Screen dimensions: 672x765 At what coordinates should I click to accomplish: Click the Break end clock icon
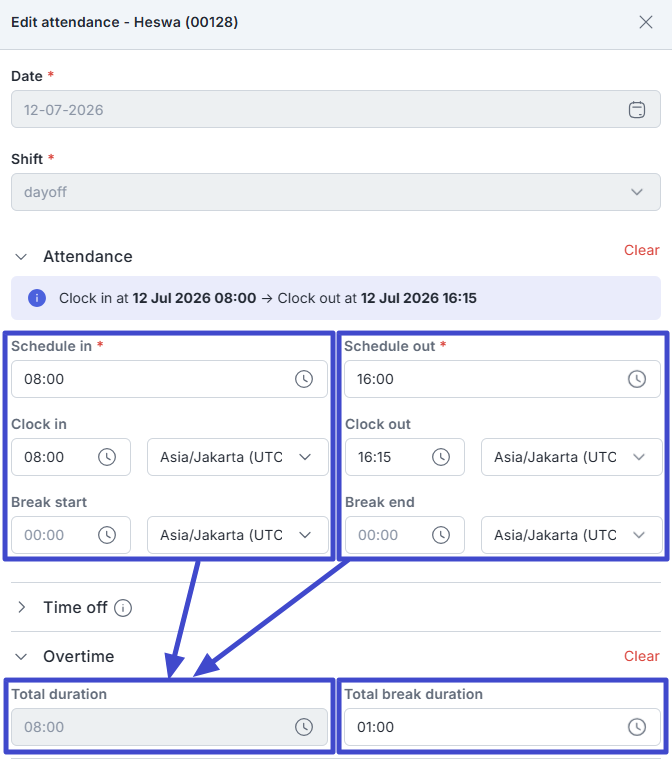click(441, 535)
